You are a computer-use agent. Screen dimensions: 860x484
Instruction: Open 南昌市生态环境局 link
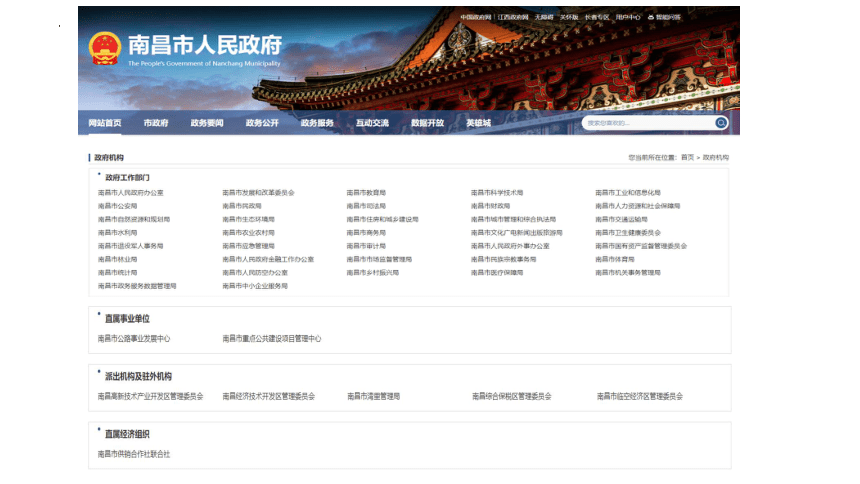(x=248, y=219)
